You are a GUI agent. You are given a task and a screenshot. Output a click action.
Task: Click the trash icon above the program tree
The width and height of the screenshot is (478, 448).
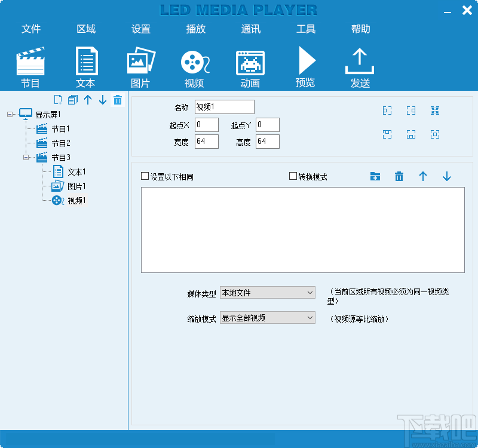(117, 100)
